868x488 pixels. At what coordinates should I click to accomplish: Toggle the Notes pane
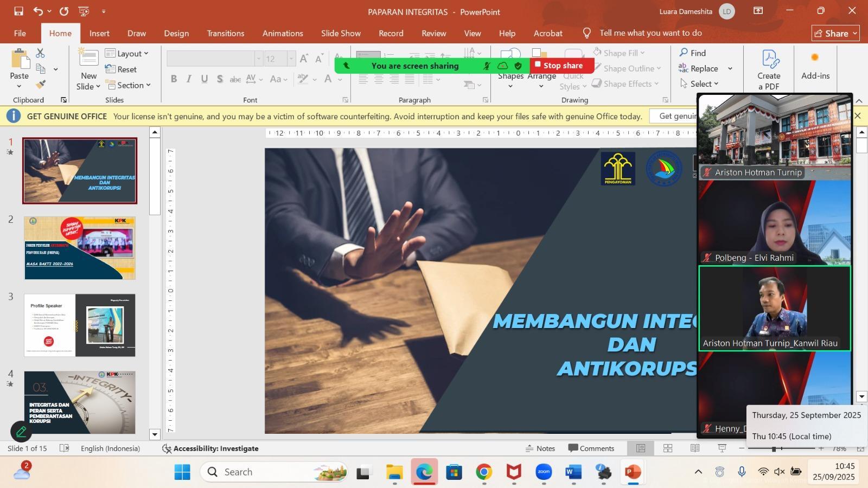click(540, 448)
